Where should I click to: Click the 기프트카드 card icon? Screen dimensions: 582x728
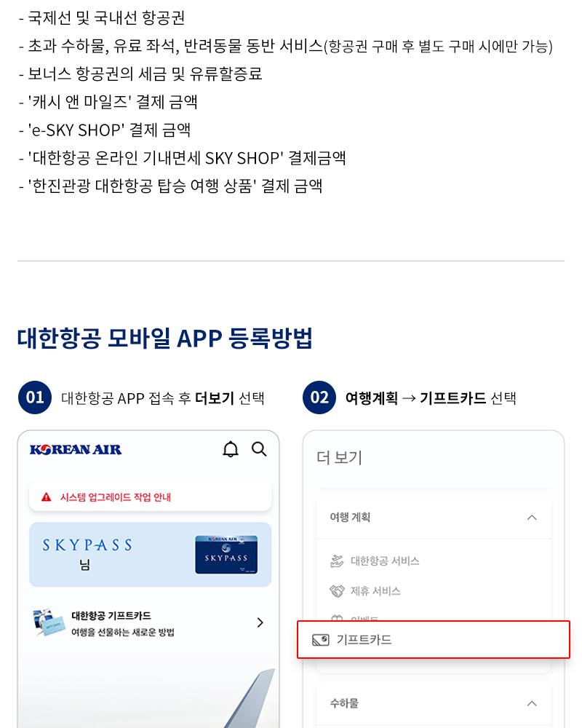tap(321, 640)
